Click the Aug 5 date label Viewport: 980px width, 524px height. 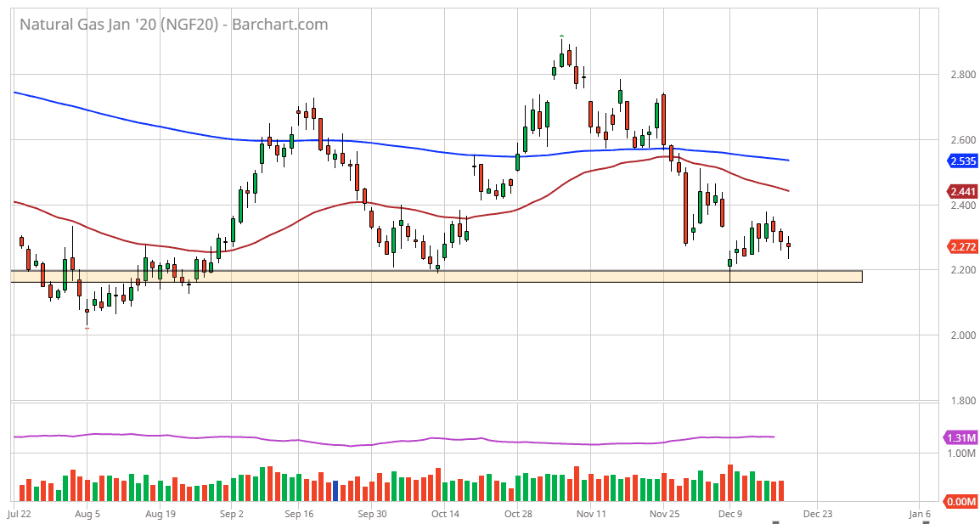tap(87, 514)
